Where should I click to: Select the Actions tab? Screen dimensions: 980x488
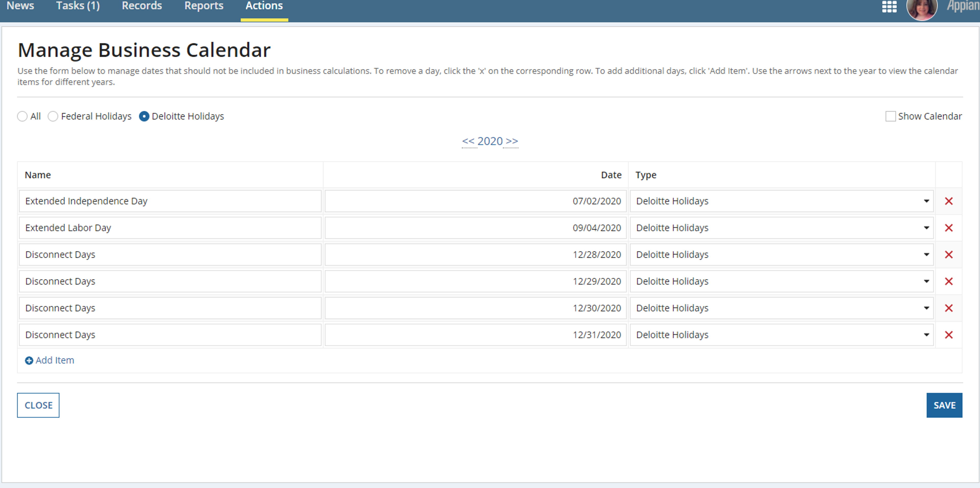coord(264,6)
